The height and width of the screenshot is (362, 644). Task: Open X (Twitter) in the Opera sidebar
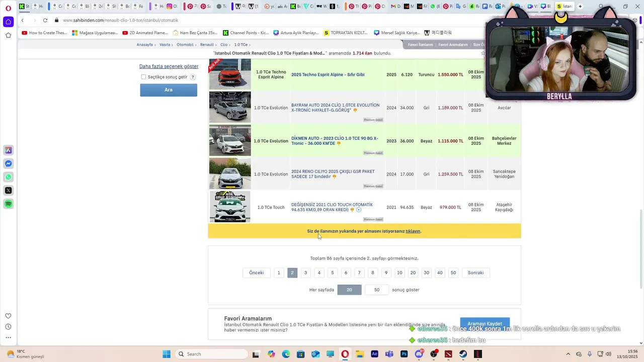9,191
